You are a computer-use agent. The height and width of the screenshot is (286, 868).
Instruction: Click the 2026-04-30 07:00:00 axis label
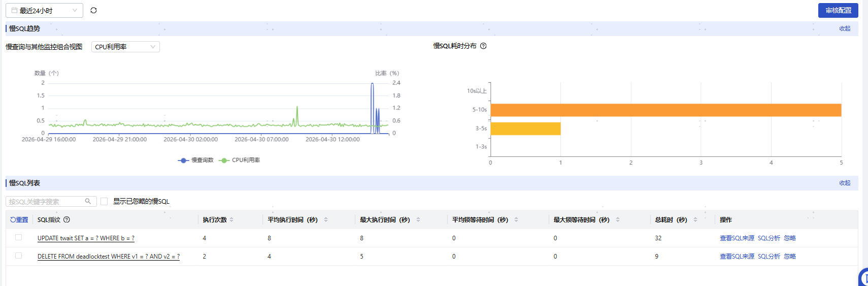[261, 139]
